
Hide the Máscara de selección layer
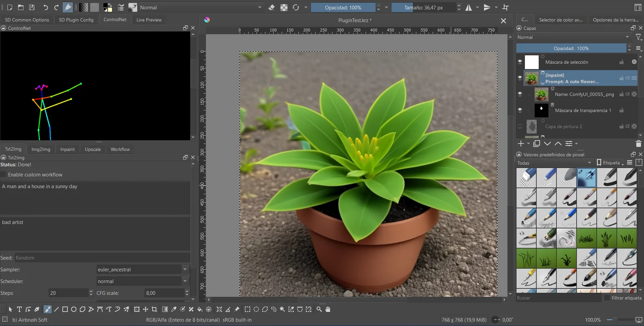pos(520,62)
